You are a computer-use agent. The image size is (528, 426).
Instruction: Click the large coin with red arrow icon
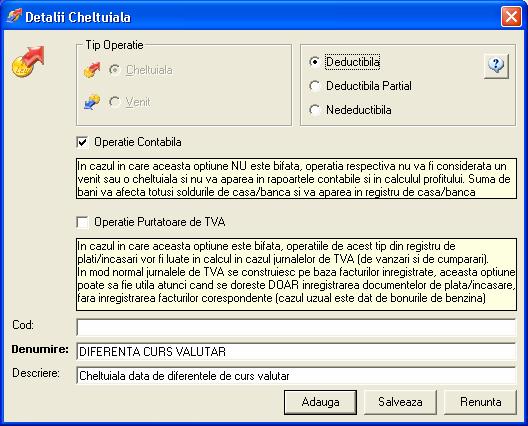pyautogui.click(x=28, y=62)
